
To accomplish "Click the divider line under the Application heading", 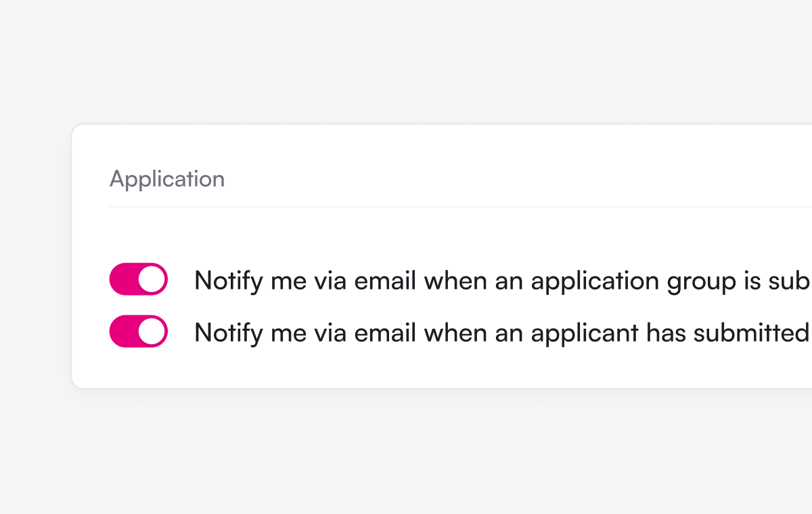I will click(x=461, y=206).
